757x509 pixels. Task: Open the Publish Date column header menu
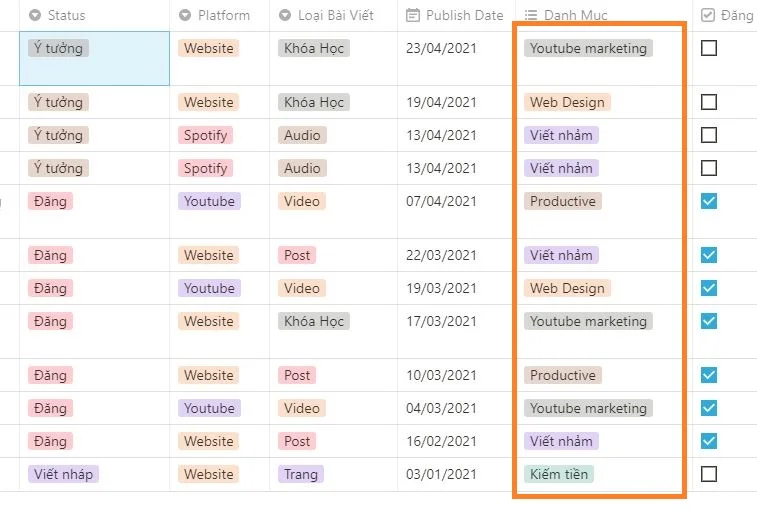(x=456, y=15)
